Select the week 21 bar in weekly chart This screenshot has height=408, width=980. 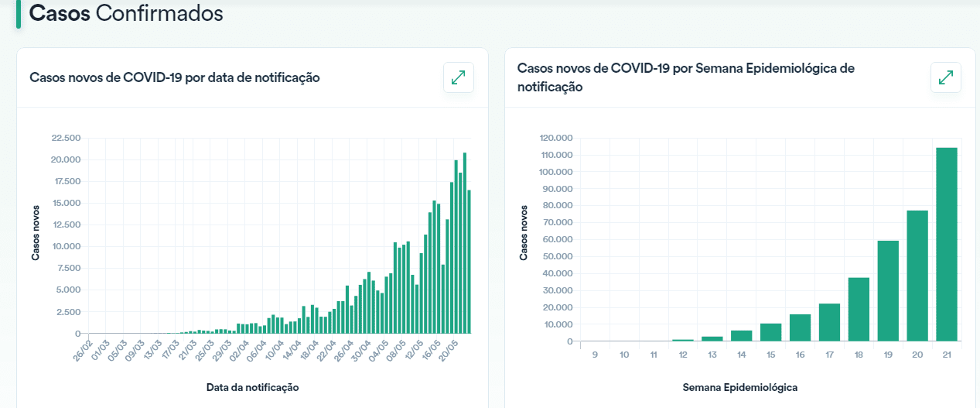pyautogui.click(x=947, y=245)
